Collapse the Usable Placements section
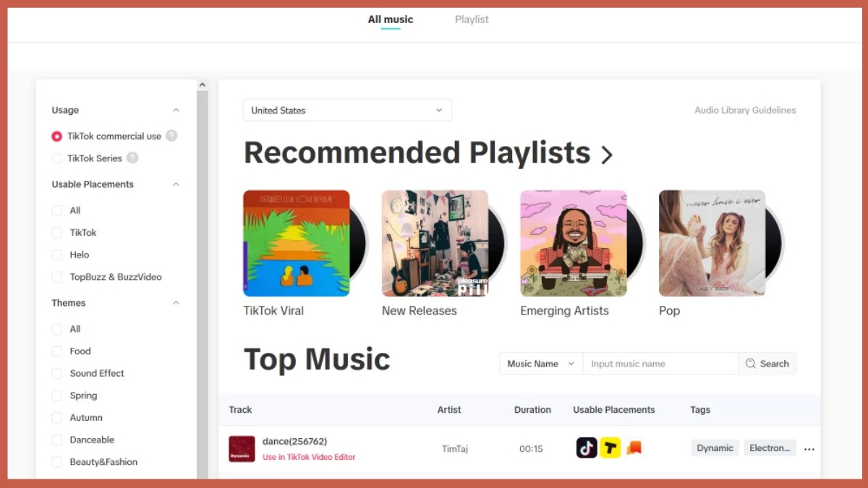This screenshot has width=868, height=488. tap(176, 184)
